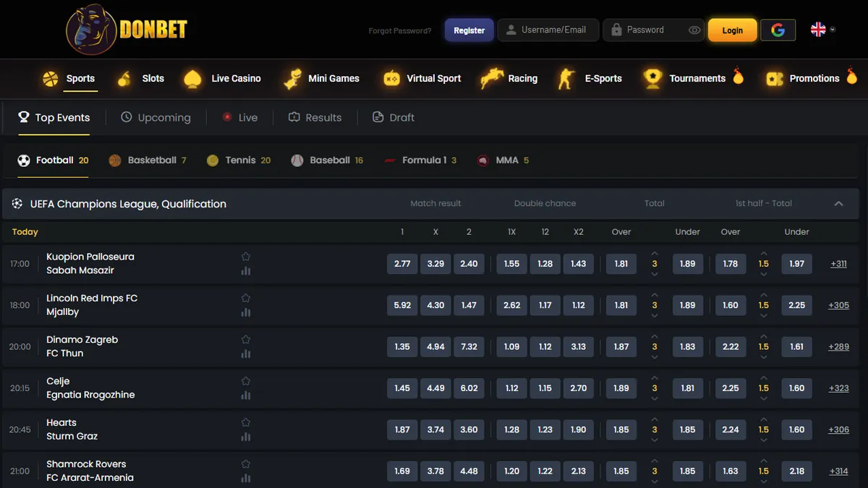Image resolution: width=868 pixels, height=488 pixels.
Task: Open the Slots category
Action: pyautogui.click(x=141, y=78)
